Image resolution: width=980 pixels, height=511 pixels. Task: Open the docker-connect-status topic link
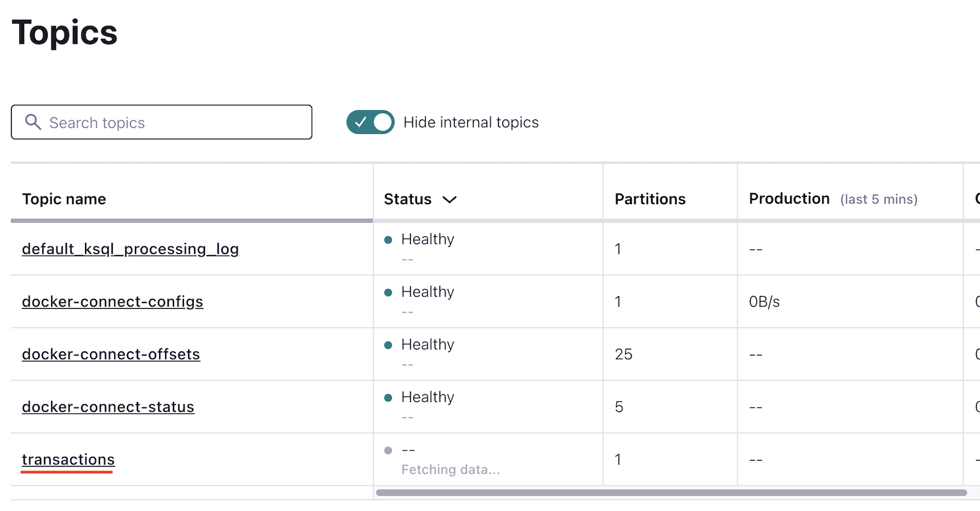[x=108, y=407]
